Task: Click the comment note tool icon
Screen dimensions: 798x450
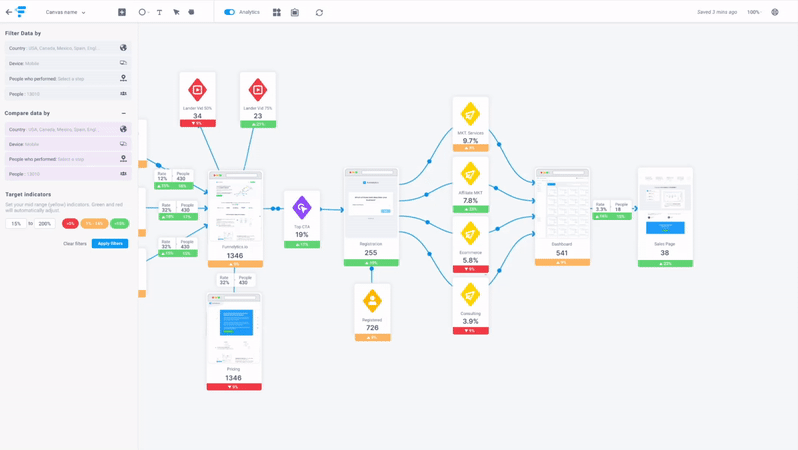Action: coord(192,12)
